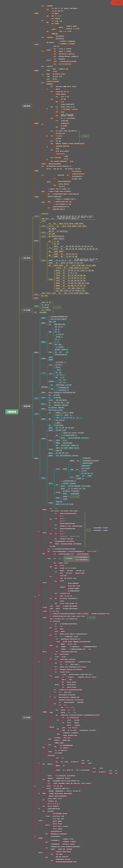Select the 逻辑判断 branch node

coord(27,406)
